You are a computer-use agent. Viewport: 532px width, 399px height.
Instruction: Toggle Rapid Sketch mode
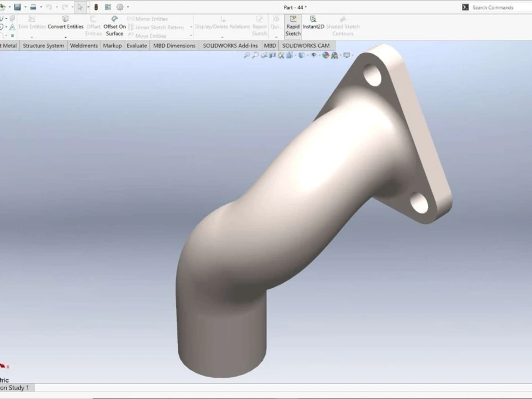293,26
